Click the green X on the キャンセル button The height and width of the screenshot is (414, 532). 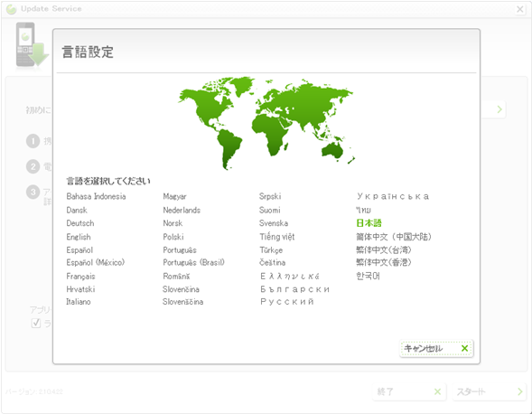coord(464,348)
